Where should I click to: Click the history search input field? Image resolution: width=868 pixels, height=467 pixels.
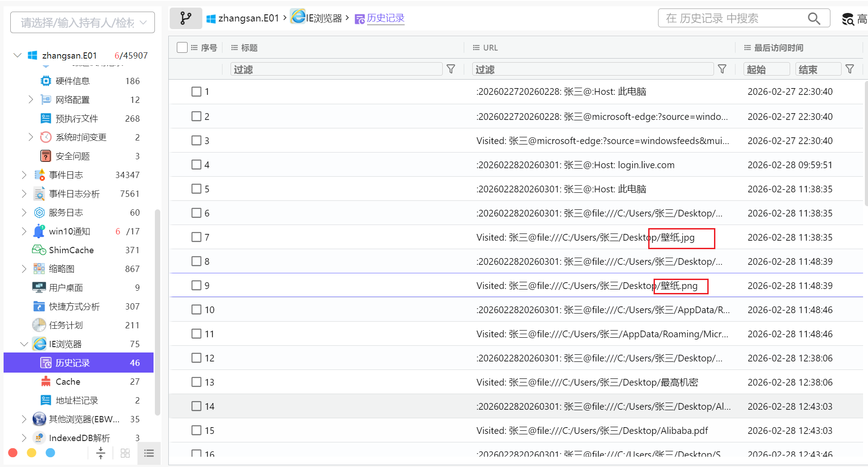pos(733,18)
